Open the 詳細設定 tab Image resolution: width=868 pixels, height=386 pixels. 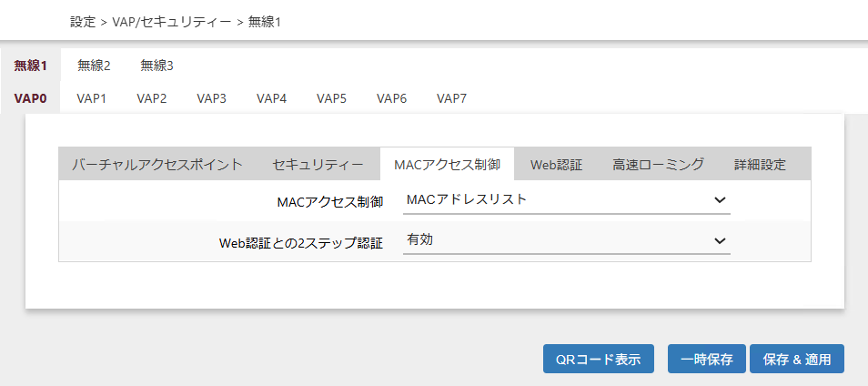click(760, 165)
